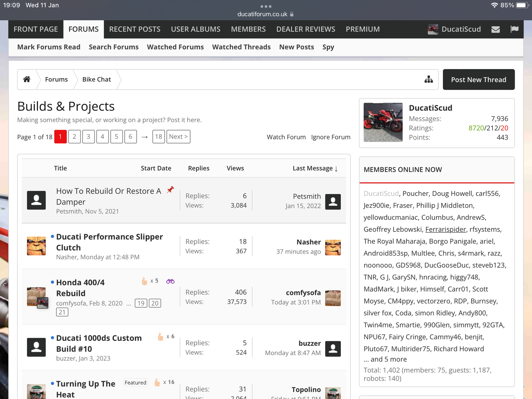Open DucatiScud profile bike photo
The width and height of the screenshot is (532, 399).
(383, 122)
